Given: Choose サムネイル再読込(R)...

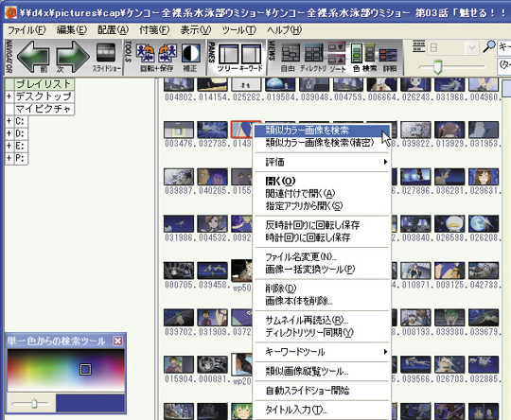Looking at the screenshot, I should tap(322, 320).
